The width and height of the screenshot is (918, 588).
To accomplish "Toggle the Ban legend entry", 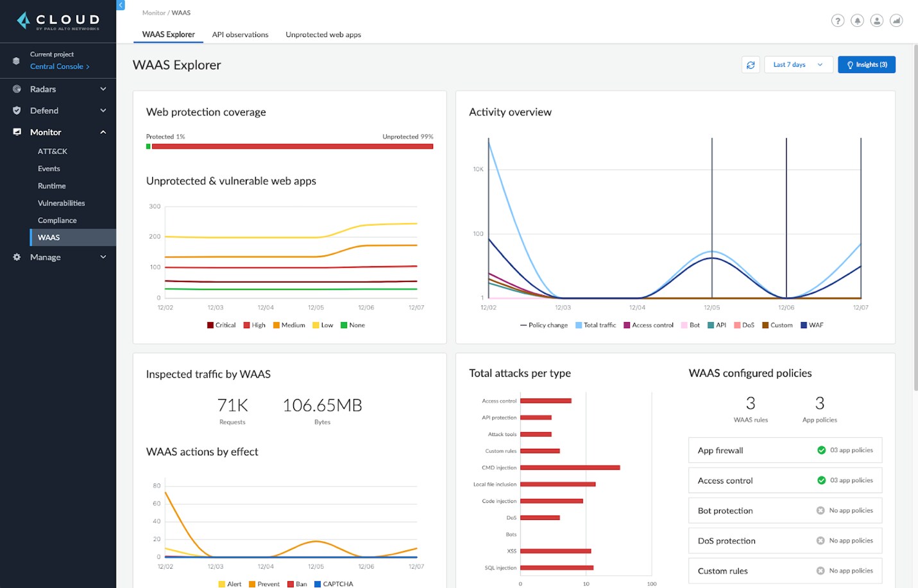I will coord(297,584).
